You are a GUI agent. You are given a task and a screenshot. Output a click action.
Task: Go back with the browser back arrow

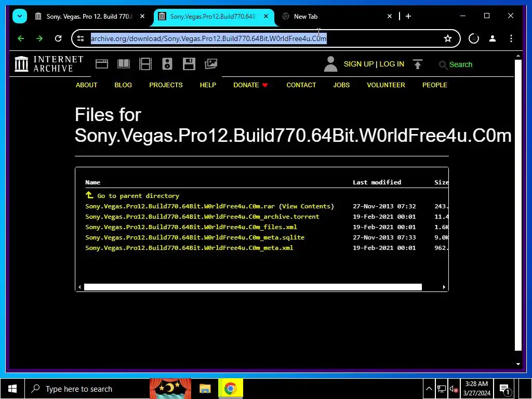[x=21, y=38]
